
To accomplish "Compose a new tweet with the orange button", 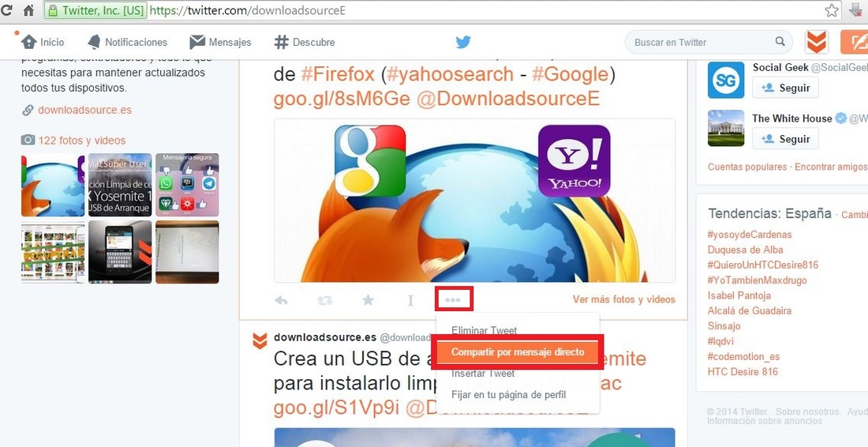I will pyautogui.click(x=854, y=42).
